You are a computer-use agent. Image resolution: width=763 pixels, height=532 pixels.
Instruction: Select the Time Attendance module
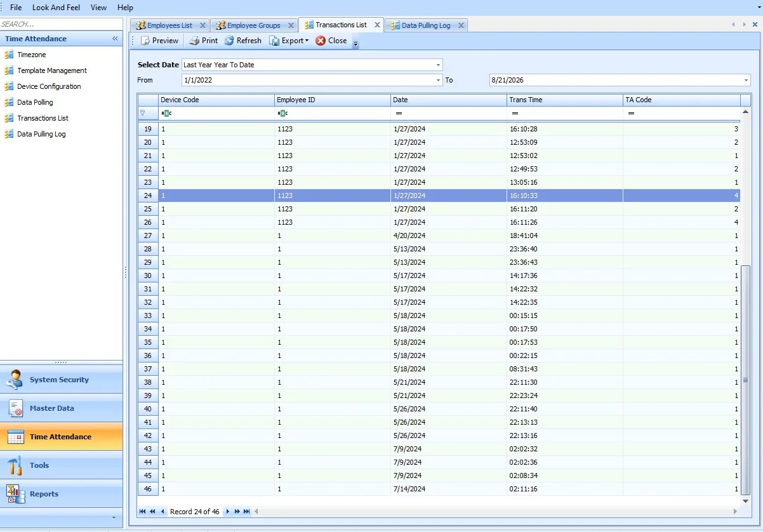tap(62, 437)
